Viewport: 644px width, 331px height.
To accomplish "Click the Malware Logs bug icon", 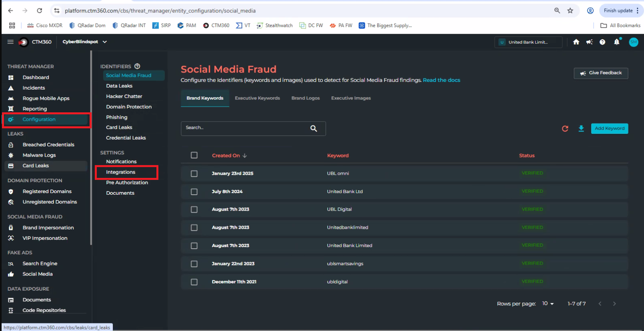I will 11,155.
